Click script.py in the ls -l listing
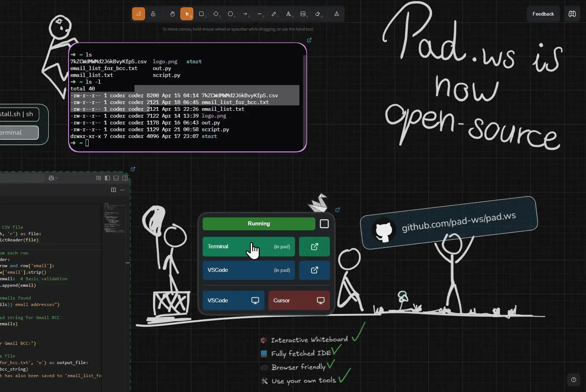The image size is (586, 392). point(216,130)
